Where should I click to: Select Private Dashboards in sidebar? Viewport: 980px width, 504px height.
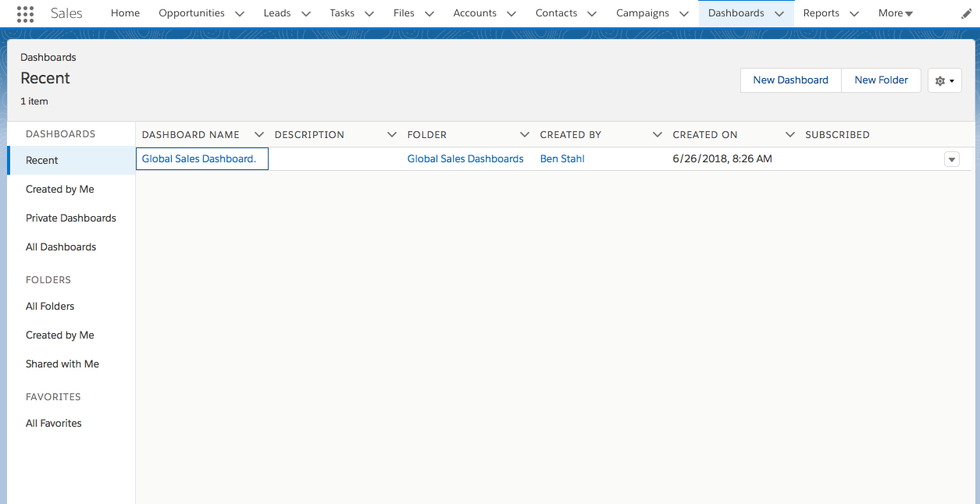point(71,218)
